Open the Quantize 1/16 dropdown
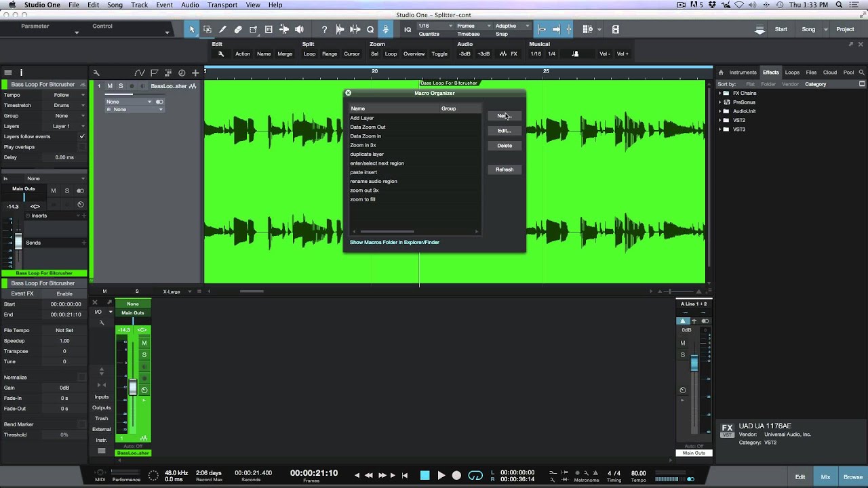Image resolution: width=868 pixels, height=488 pixels. click(435, 26)
